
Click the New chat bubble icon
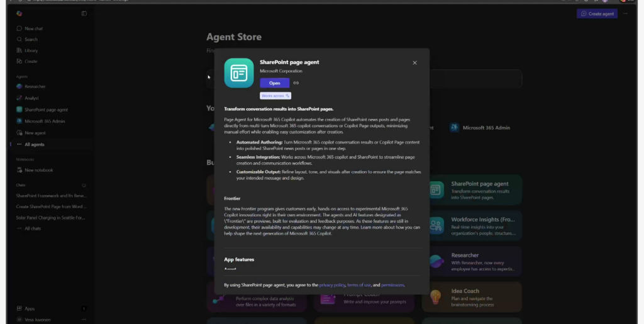19,29
